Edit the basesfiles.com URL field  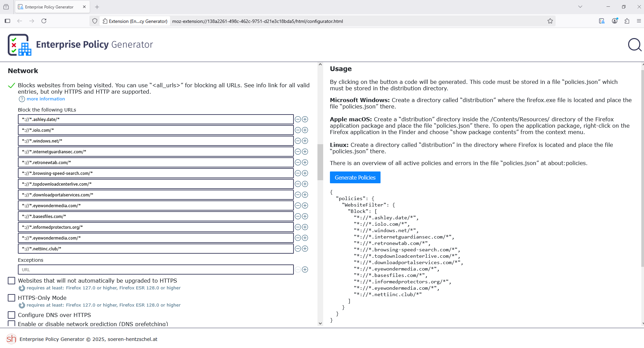156,216
